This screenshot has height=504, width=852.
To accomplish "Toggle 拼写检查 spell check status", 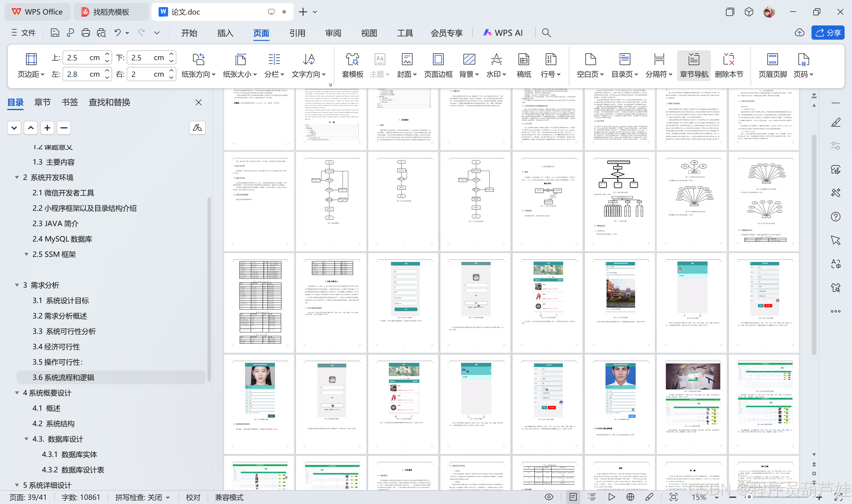I will (x=142, y=497).
